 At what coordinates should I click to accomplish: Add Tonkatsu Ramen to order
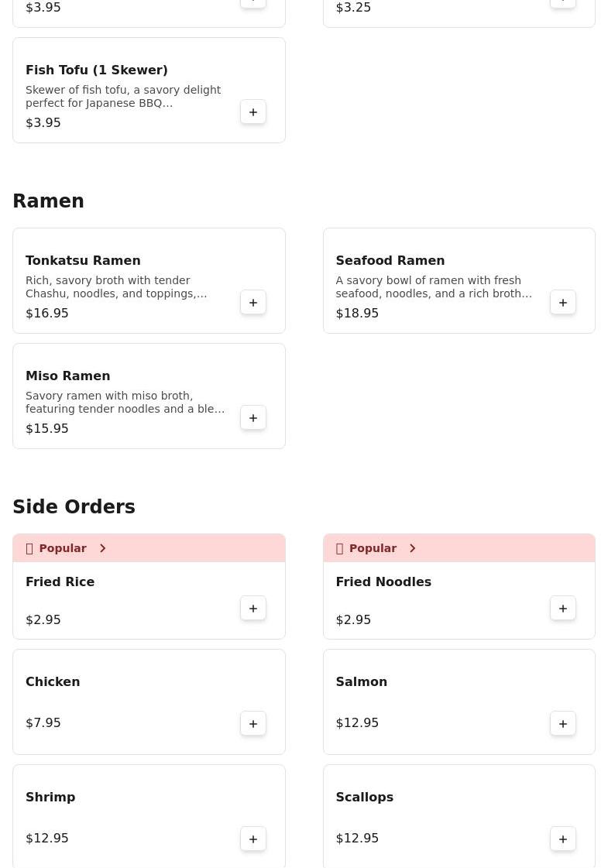pyautogui.click(x=253, y=303)
